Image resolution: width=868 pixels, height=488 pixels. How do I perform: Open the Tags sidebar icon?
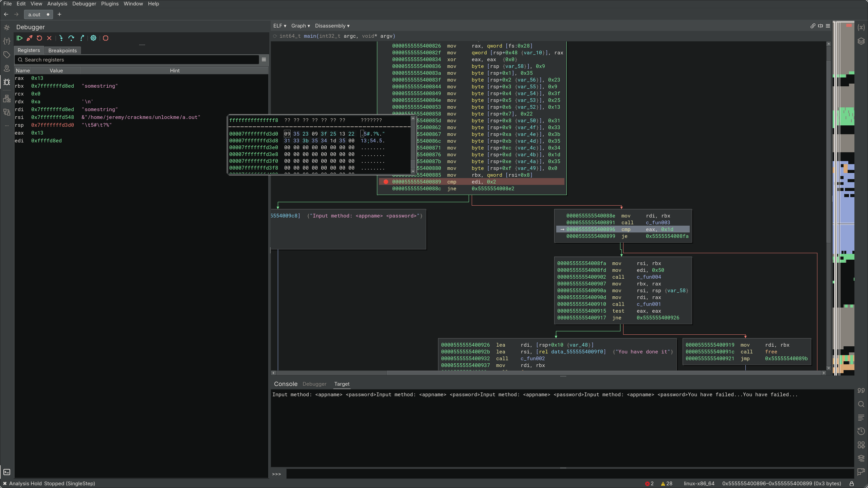click(7, 55)
